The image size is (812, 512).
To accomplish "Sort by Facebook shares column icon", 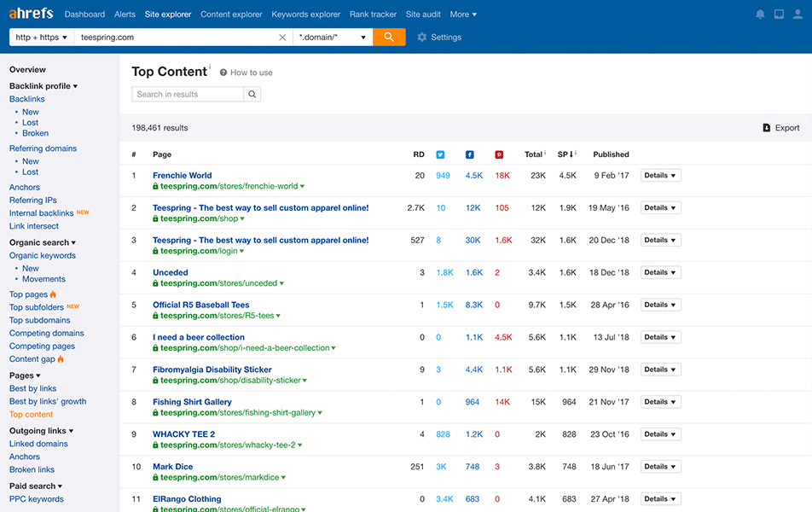I will pos(469,154).
